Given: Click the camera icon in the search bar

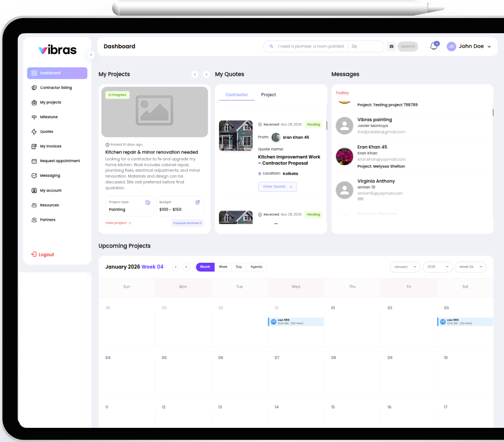Looking at the screenshot, I should (391, 46).
